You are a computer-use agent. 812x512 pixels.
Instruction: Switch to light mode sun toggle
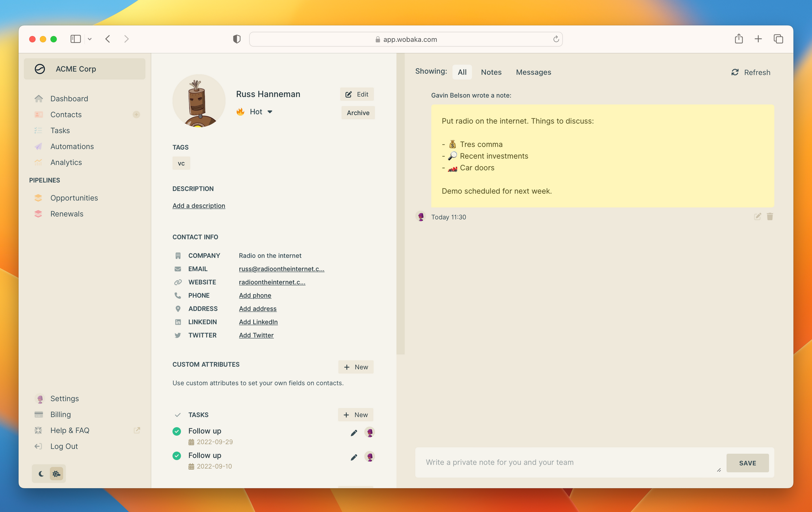(56, 473)
